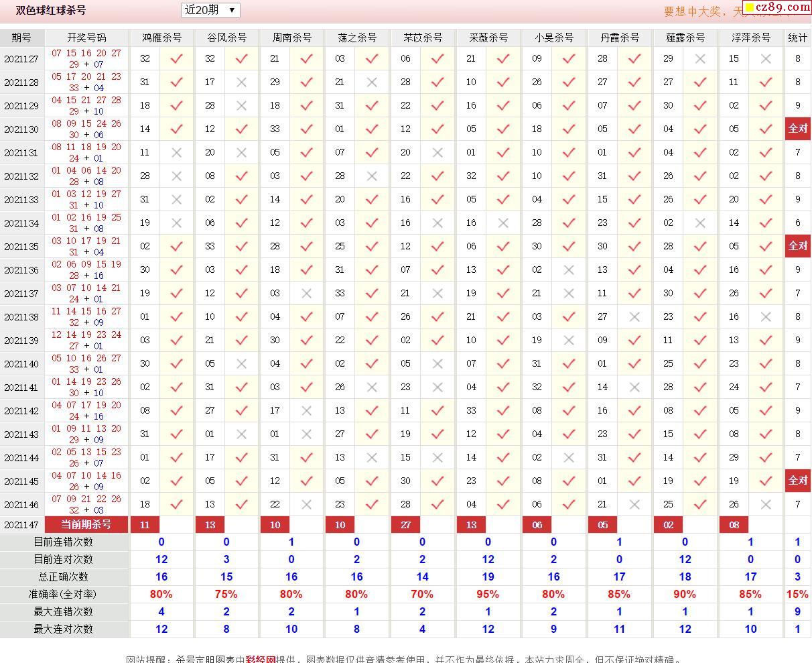This screenshot has height=663, width=812.
Task: Click the X mark for 鸿雁杀号 in row 2021134
Action: (177, 223)
